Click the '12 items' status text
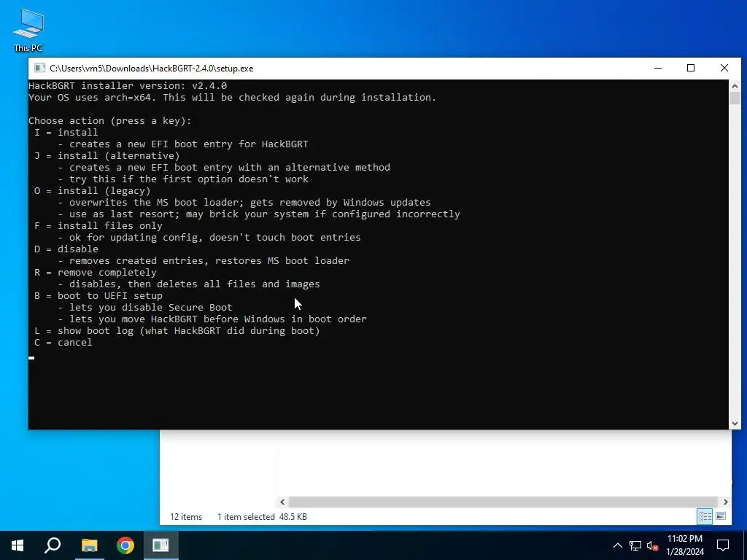This screenshot has height=560, width=747. 186,517
